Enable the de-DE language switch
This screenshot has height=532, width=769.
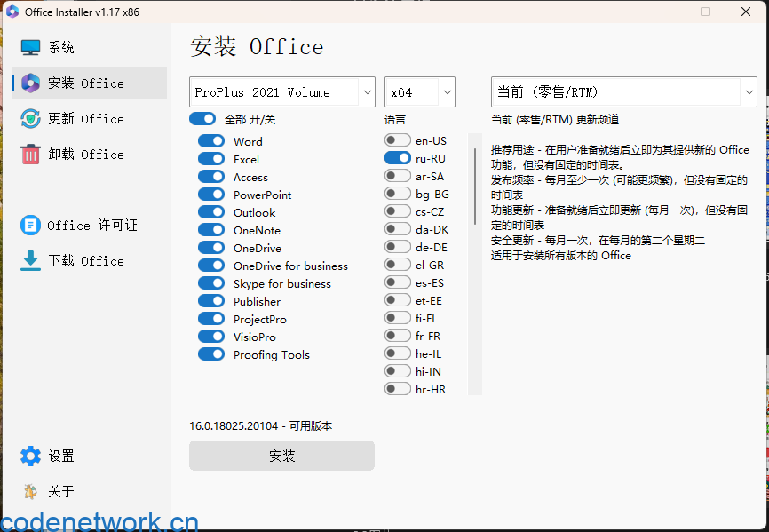(398, 247)
